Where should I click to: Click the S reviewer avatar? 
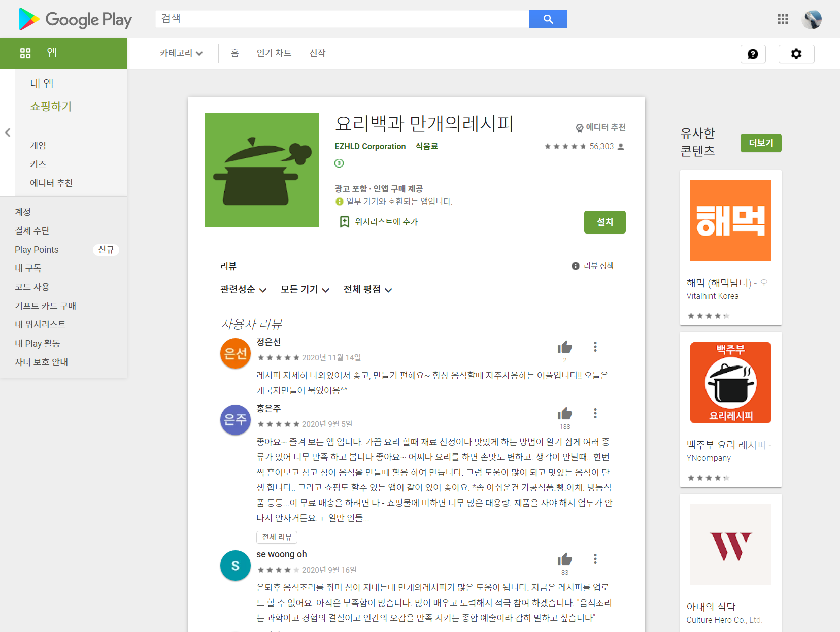[236, 566]
